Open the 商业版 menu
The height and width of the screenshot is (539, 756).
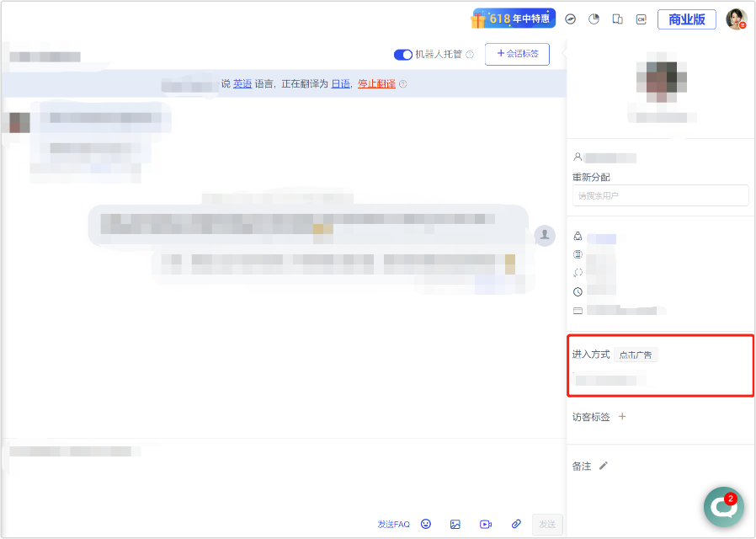pyautogui.click(x=686, y=19)
